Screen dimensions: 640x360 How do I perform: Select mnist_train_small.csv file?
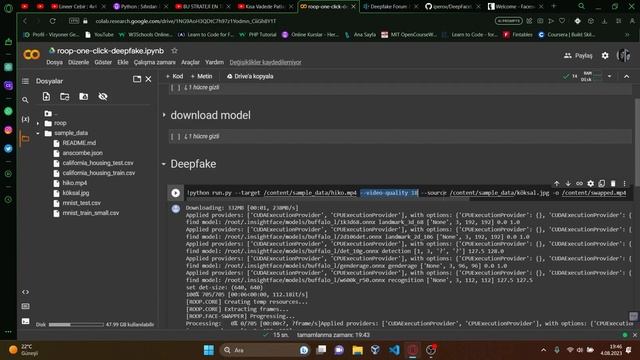tap(91, 213)
